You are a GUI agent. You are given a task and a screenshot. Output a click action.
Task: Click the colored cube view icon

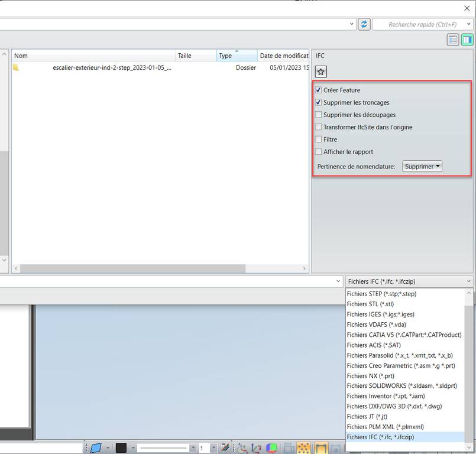pos(271,448)
